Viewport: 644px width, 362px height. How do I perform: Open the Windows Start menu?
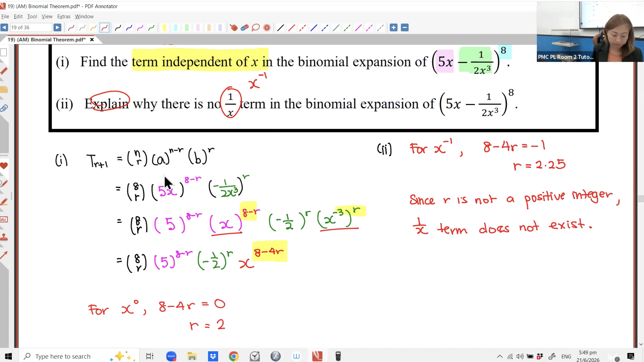point(9,356)
